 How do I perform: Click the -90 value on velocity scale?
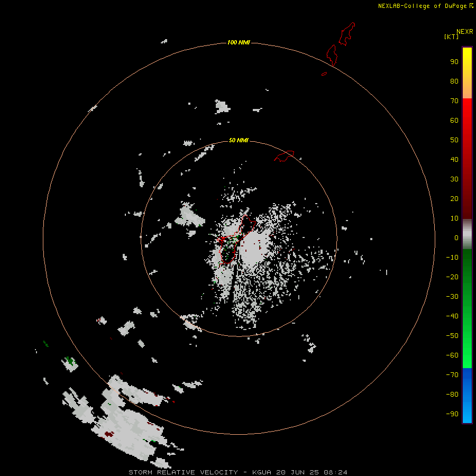pyautogui.click(x=452, y=414)
